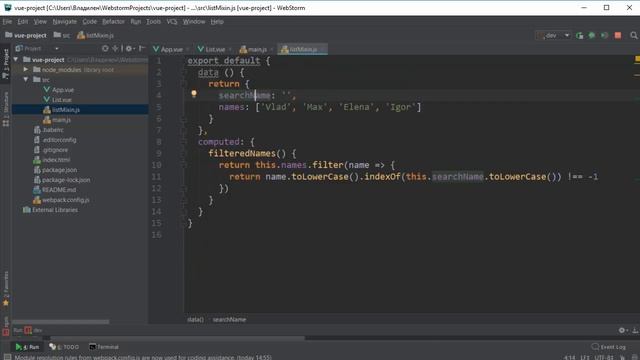Toggle the Project tool window side tab
Image resolution: width=640 pixels, height=360 pixels.
click(x=6, y=65)
